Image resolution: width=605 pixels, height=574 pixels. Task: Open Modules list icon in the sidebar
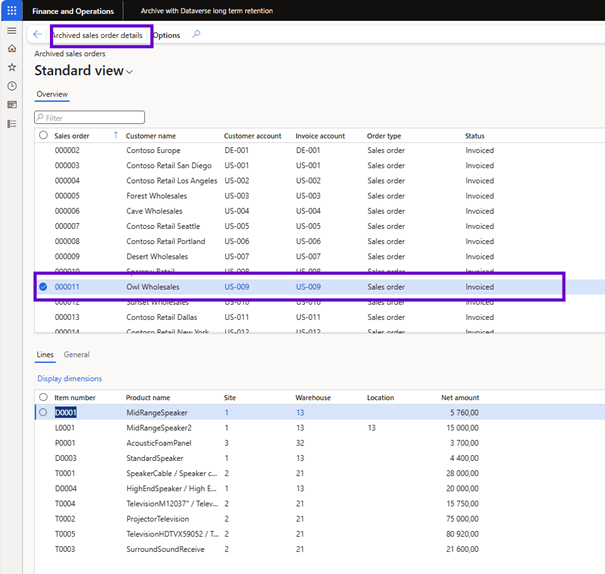pyautogui.click(x=12, y=124)
